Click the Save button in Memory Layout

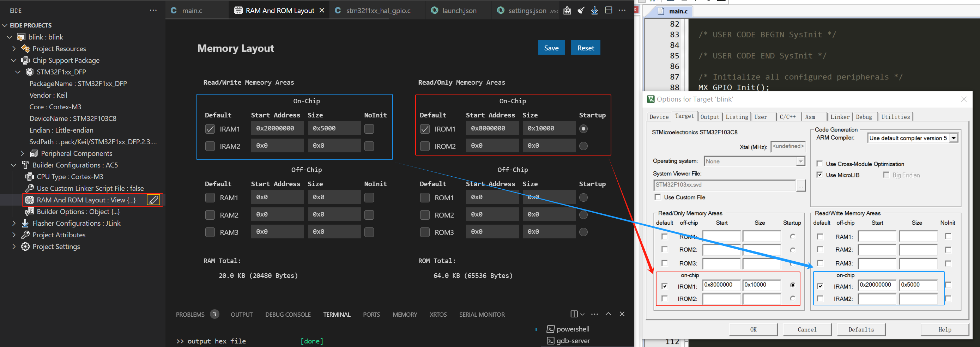click(x=551, y=48)
